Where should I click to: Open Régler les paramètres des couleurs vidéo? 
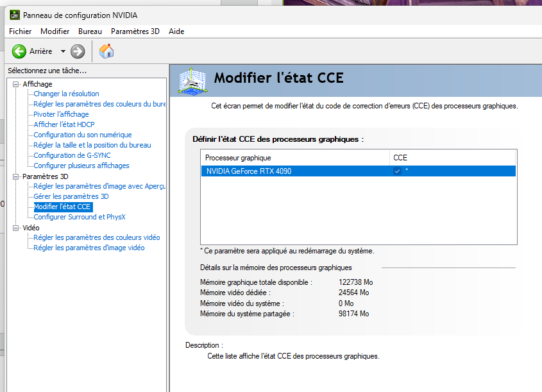click(97, 237)
